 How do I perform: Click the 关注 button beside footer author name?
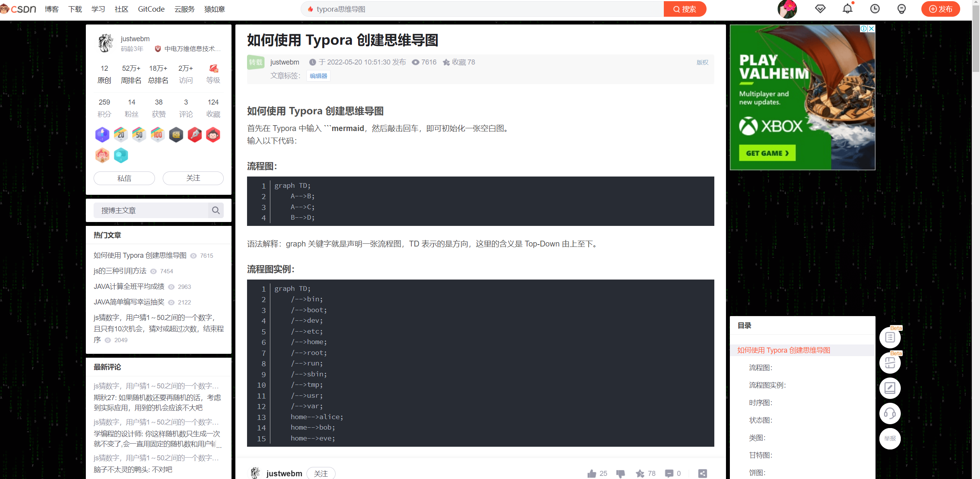[321, 473]
